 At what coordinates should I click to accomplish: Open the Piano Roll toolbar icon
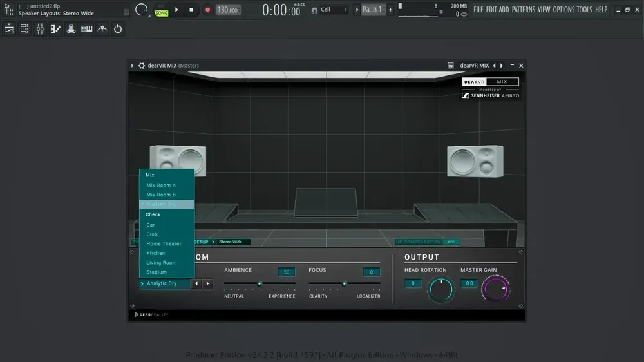point(55,29)
